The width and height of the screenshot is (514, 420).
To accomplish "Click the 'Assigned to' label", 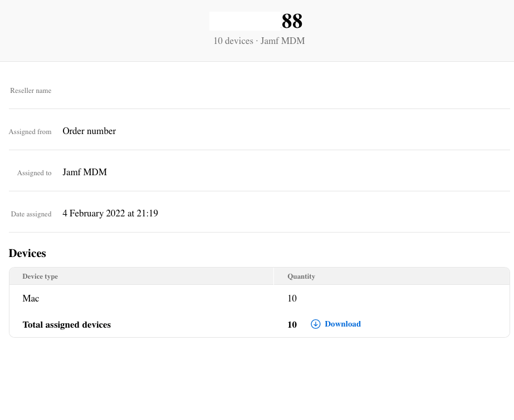I will point(34,173).
